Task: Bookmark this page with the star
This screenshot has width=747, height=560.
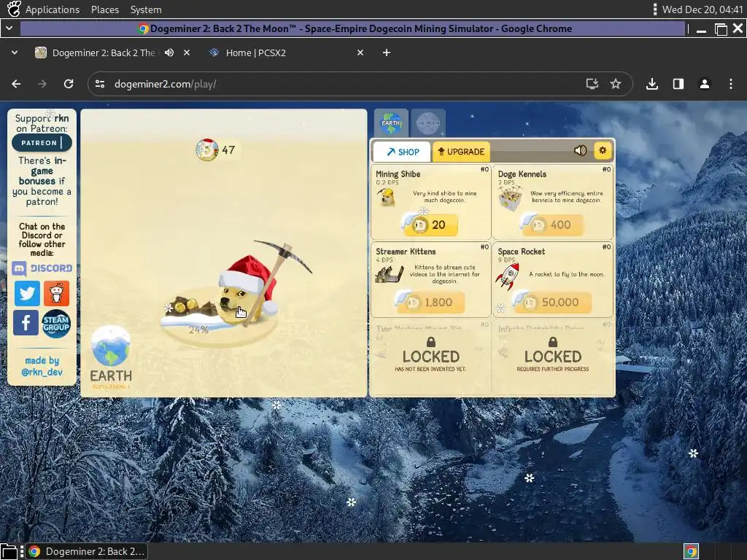Action: pos(616,84)
